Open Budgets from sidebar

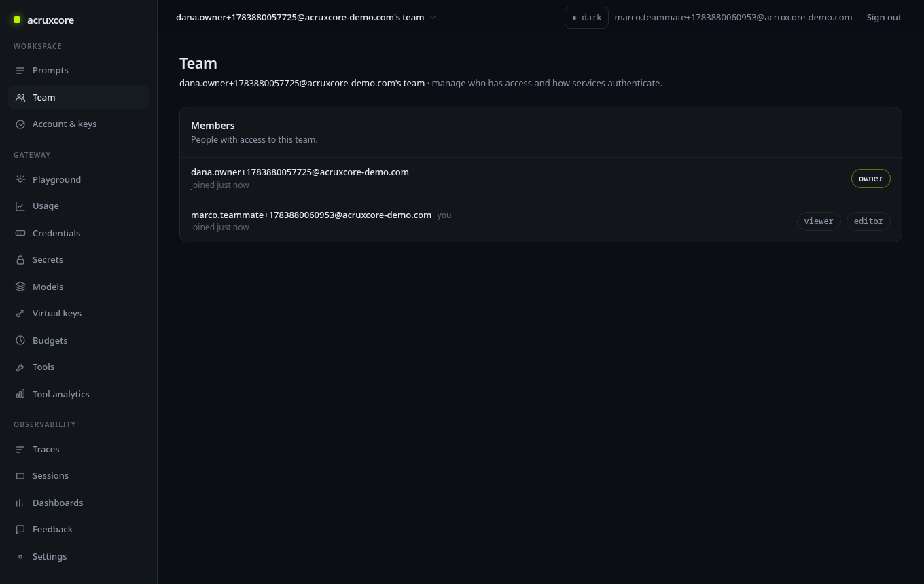tap(79, 340)
